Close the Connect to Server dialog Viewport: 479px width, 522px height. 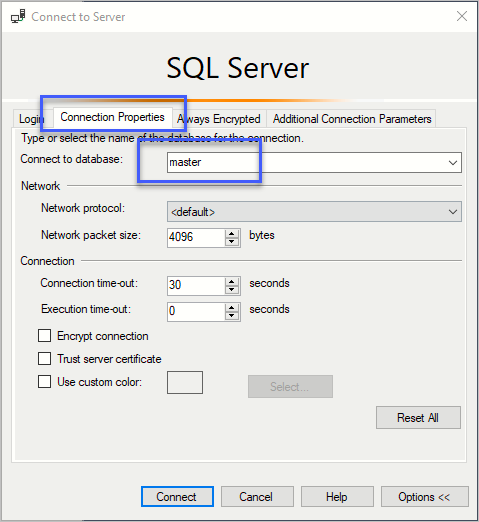click(462, 16)
